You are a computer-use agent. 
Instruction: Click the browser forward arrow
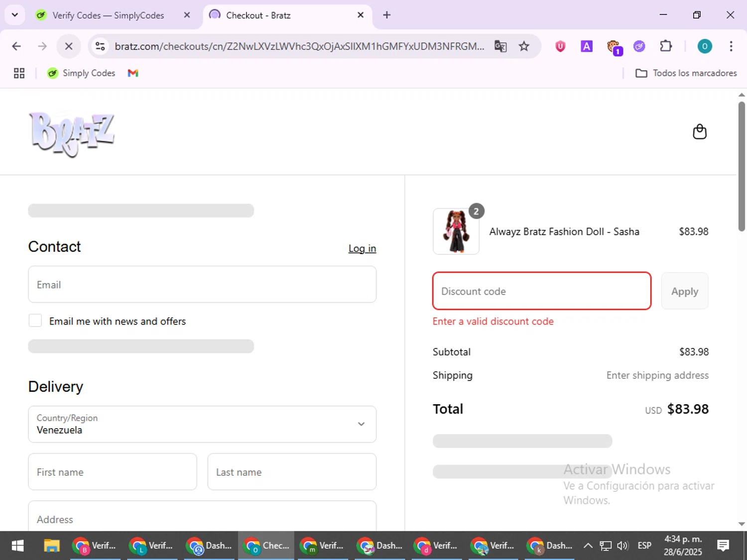tap(42, 46)
